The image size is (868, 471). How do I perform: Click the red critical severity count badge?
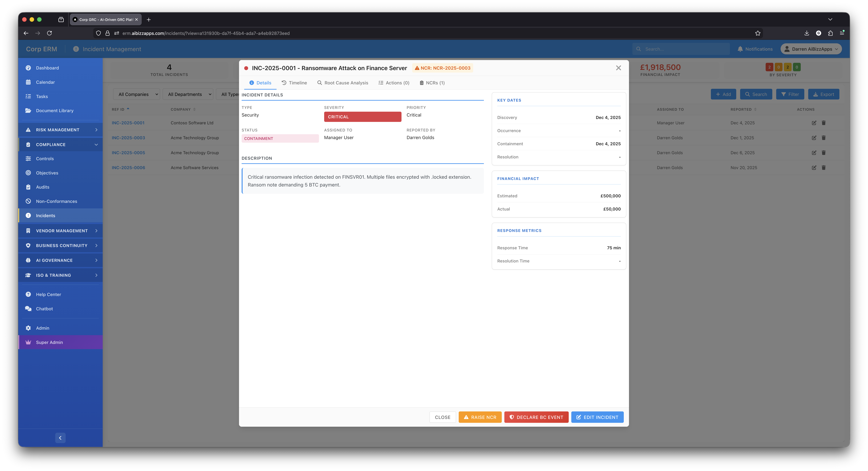(x=769, y=67)
